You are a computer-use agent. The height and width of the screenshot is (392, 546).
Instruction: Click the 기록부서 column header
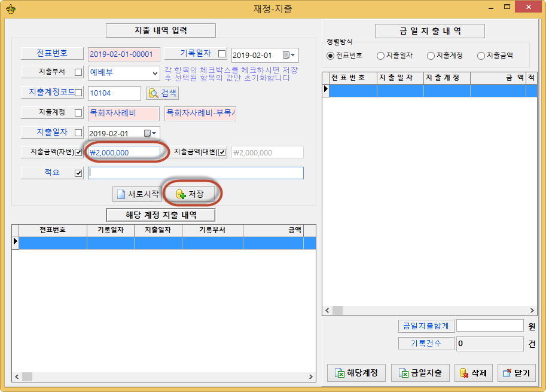[212, 230]
